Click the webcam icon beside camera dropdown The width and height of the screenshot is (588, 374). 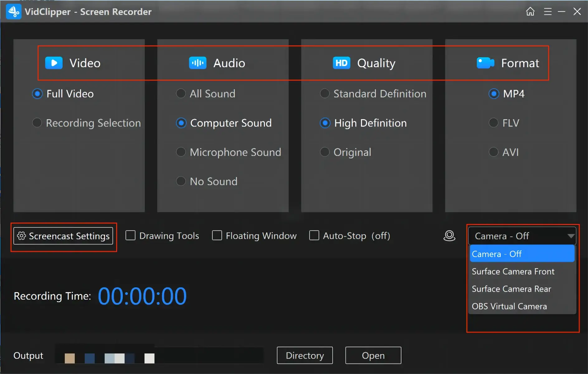tap(449, 236)
